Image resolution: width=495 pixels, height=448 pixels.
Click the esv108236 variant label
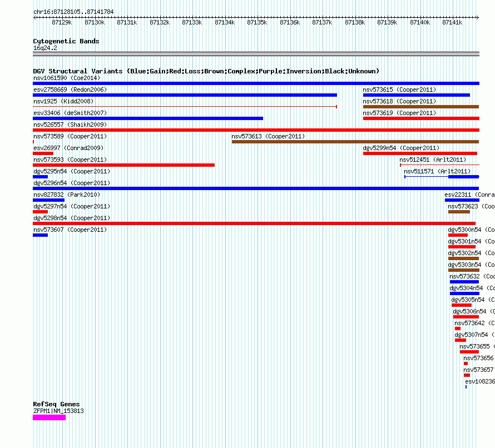point(480,381)
